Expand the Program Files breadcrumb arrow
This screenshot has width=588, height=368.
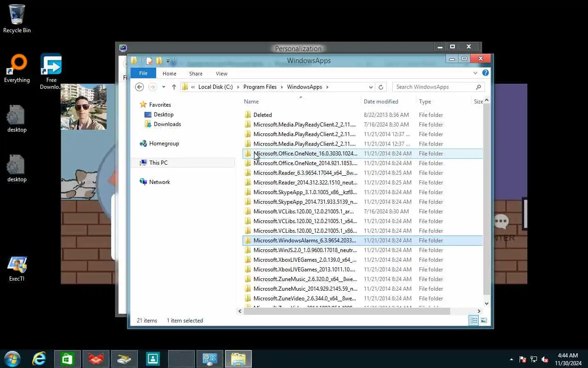[x=282, y=87]
